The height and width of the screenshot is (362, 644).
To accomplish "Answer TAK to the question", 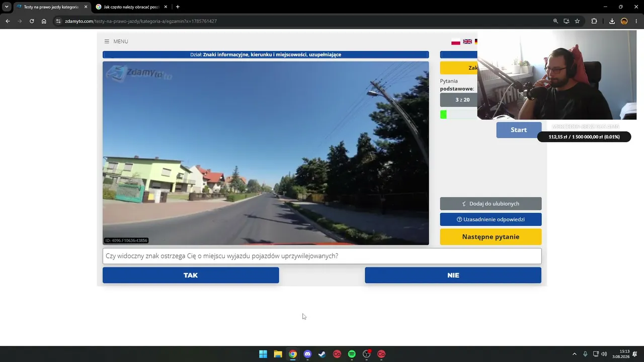I will pyautogui.click(x=191, y=275).
